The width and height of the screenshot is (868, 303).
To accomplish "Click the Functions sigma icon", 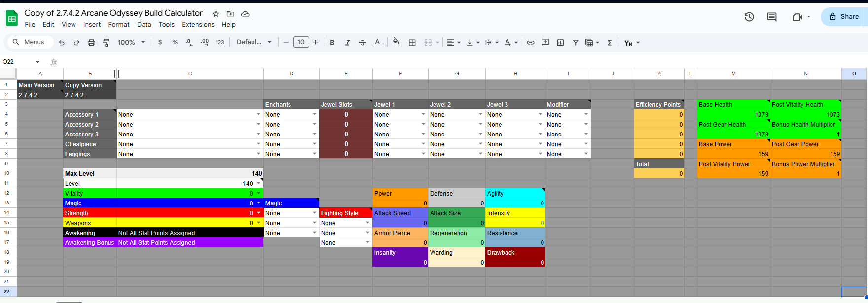I will pyautogui.click(x=610, y=43).
